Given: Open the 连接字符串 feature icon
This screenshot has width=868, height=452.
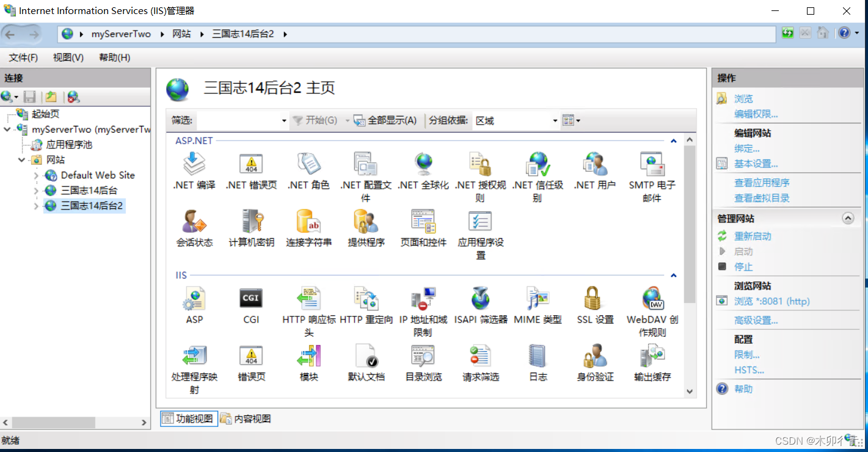Looking at the screenshot, I should pos(308,221).
